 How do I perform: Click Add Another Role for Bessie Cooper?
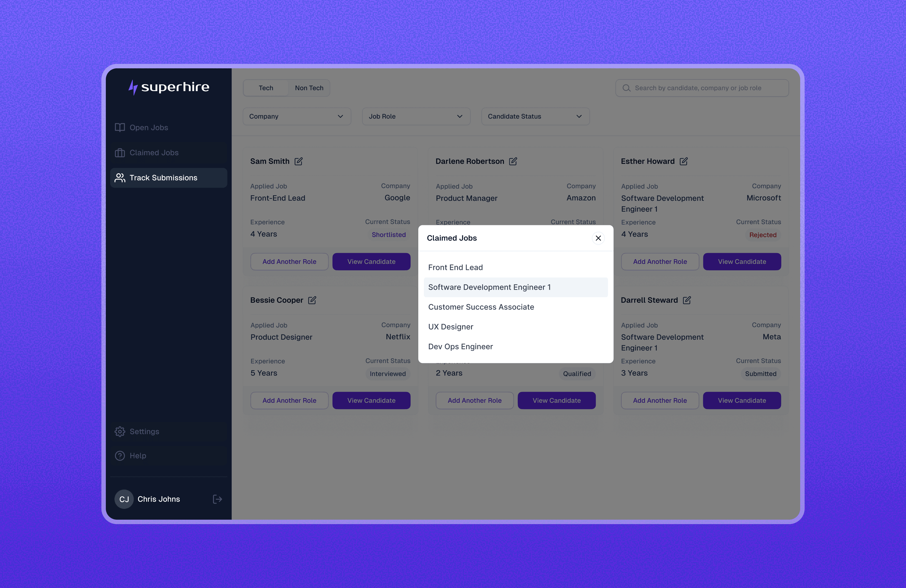point(289,400)
